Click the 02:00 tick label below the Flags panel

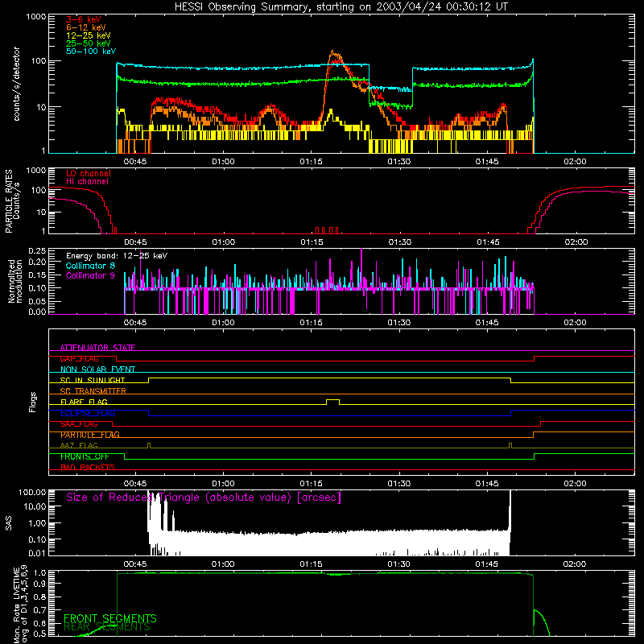(x=575, y=483)
